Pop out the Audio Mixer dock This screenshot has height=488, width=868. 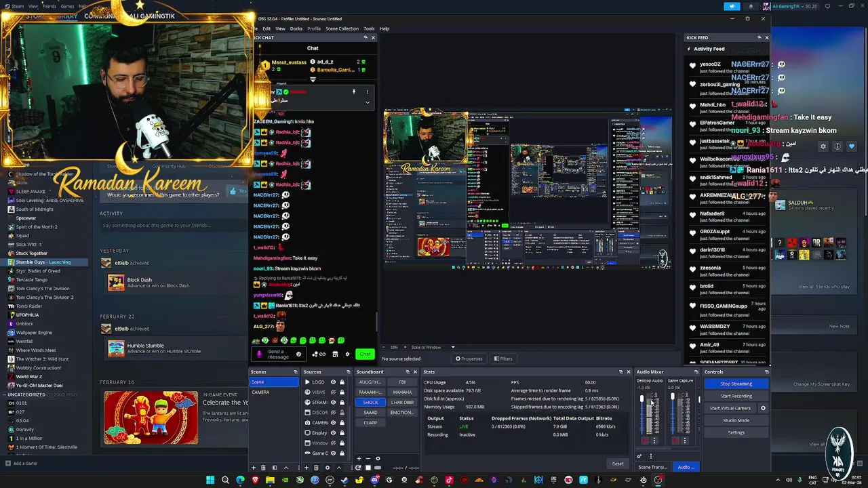(696, 371)
